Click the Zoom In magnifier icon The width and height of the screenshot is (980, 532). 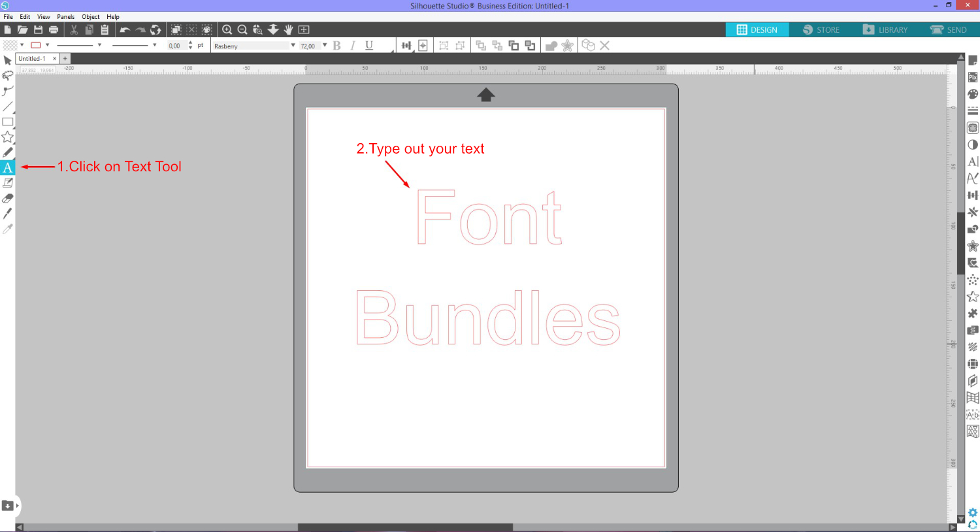coord(227,29)
